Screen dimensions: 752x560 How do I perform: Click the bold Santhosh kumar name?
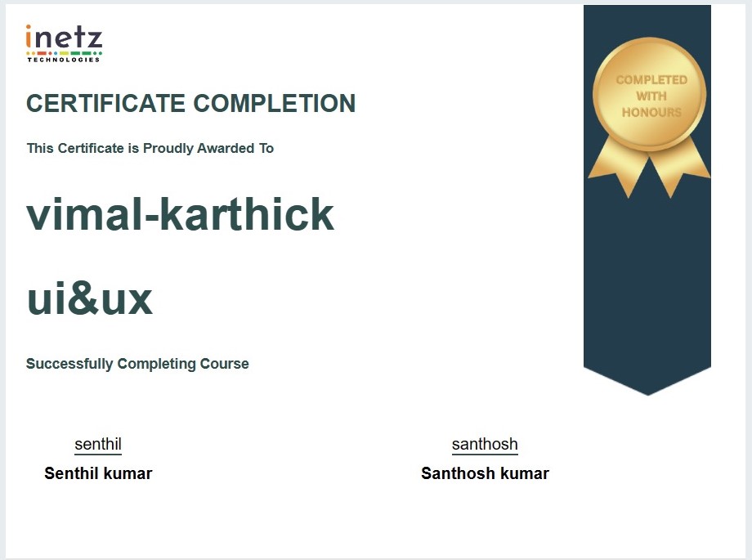pyautogui.click(x=485, y=473)
